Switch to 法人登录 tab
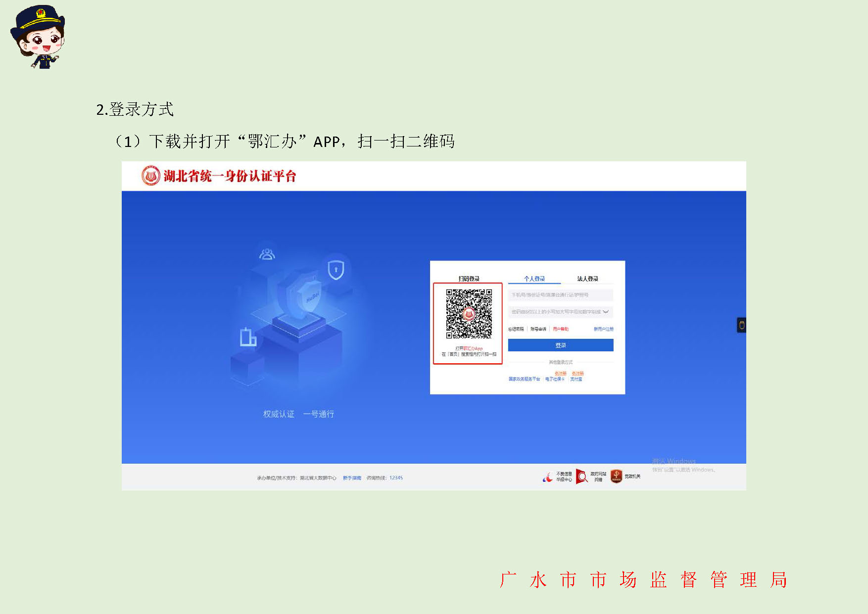 tap(587, 279)
